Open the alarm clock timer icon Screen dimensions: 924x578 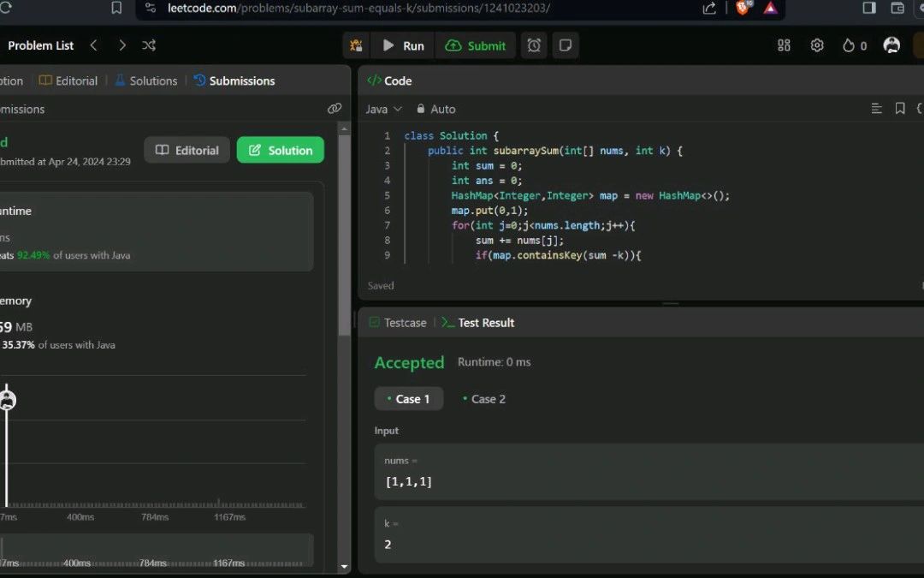pyautogui.click(x=534, y=45)
